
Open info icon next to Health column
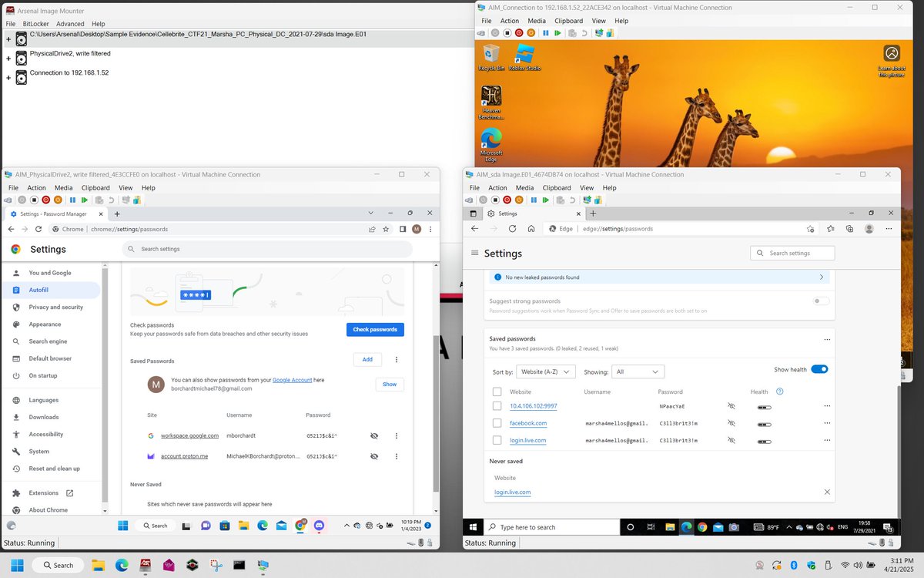coord(779,391)
